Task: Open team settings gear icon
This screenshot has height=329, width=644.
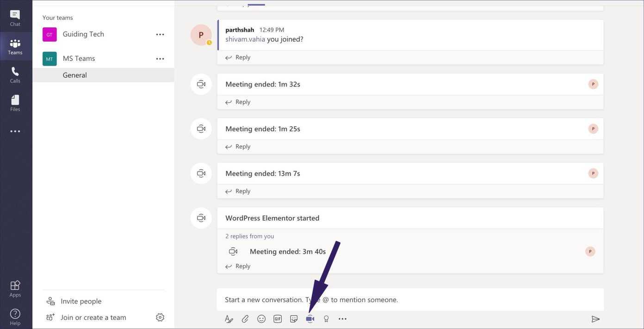Action: click(x=160, y=317)
